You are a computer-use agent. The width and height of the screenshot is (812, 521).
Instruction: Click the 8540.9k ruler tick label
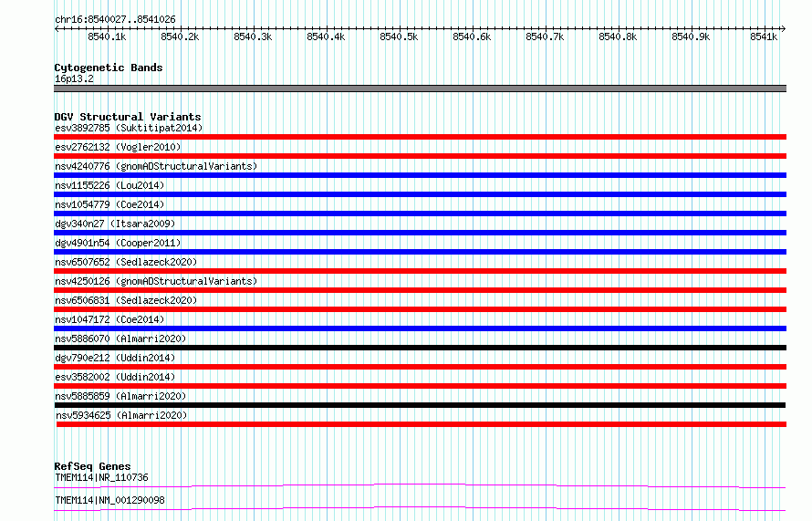(691, 36)
